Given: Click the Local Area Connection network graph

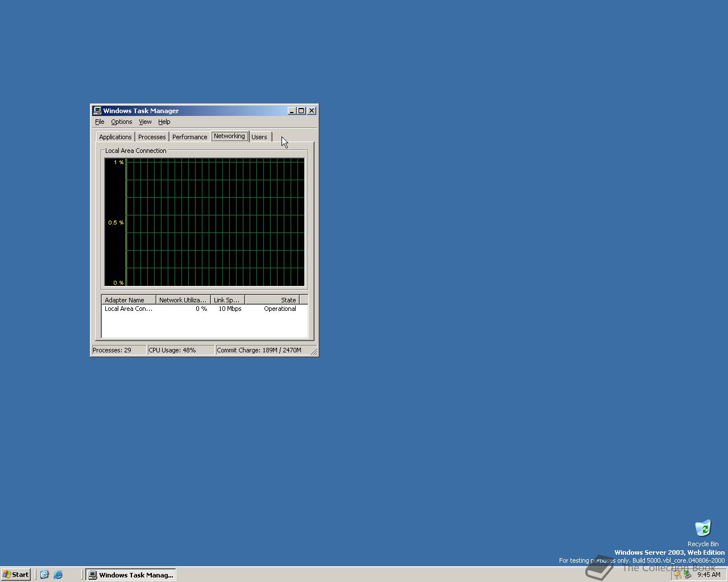Looking at the screenshot, I should coord(204,222).
